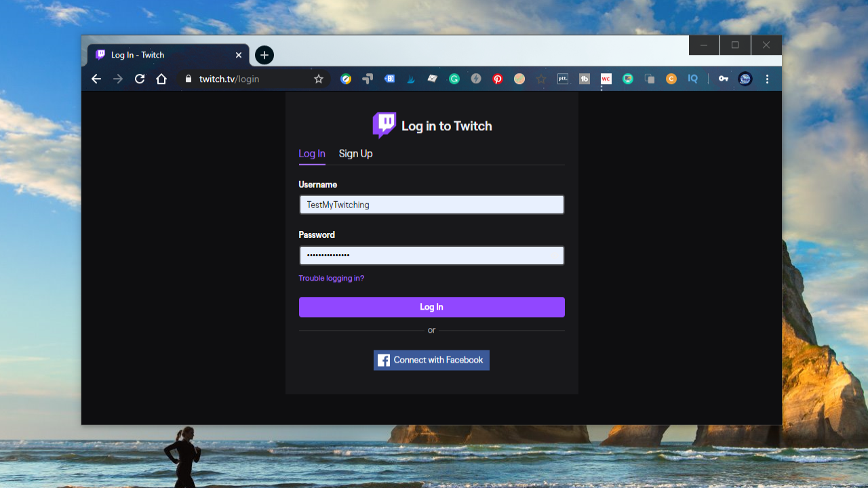Click the purple Log In button
868x488 pixels.
pos(432,307)
